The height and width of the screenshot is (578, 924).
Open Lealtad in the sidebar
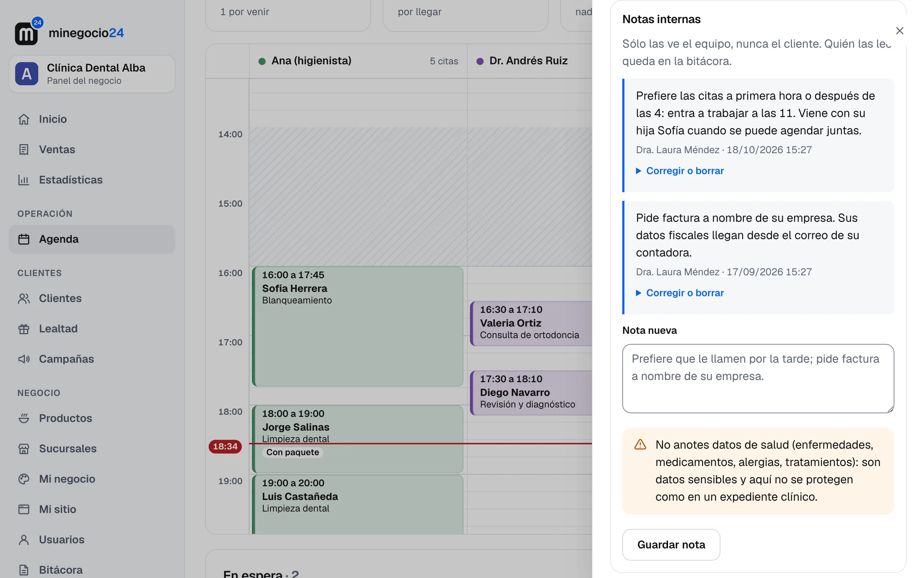[x=92, y=329]
